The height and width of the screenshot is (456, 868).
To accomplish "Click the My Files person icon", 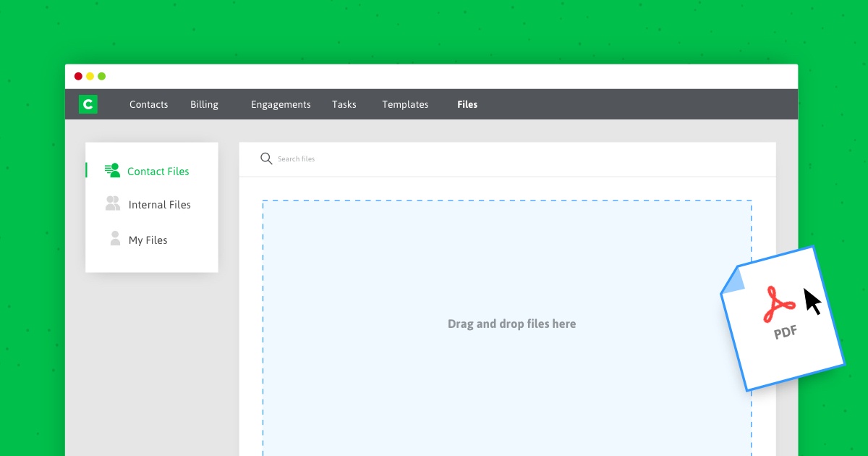I will (115, 239).
